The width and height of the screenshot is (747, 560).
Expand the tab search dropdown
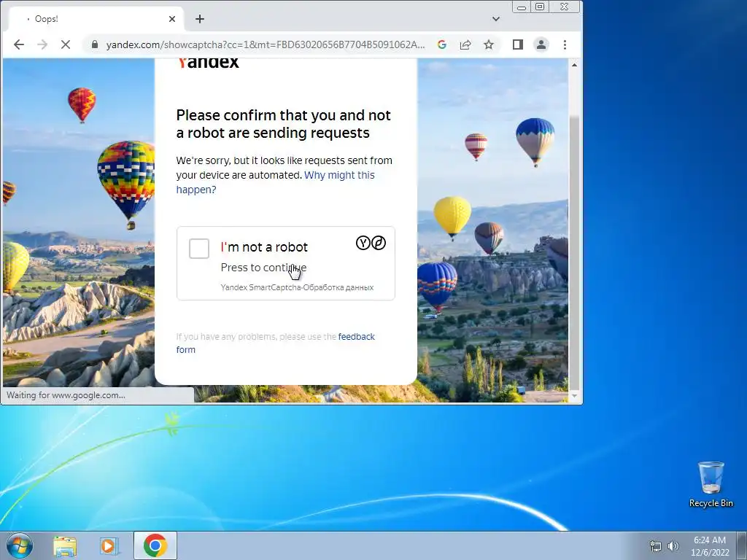(x=496, y=19)
